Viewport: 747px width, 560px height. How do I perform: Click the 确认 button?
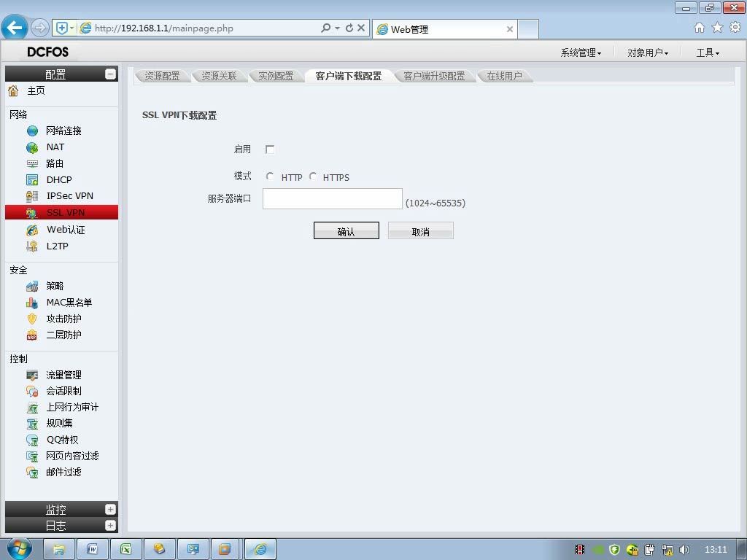(x=347, y=231)
